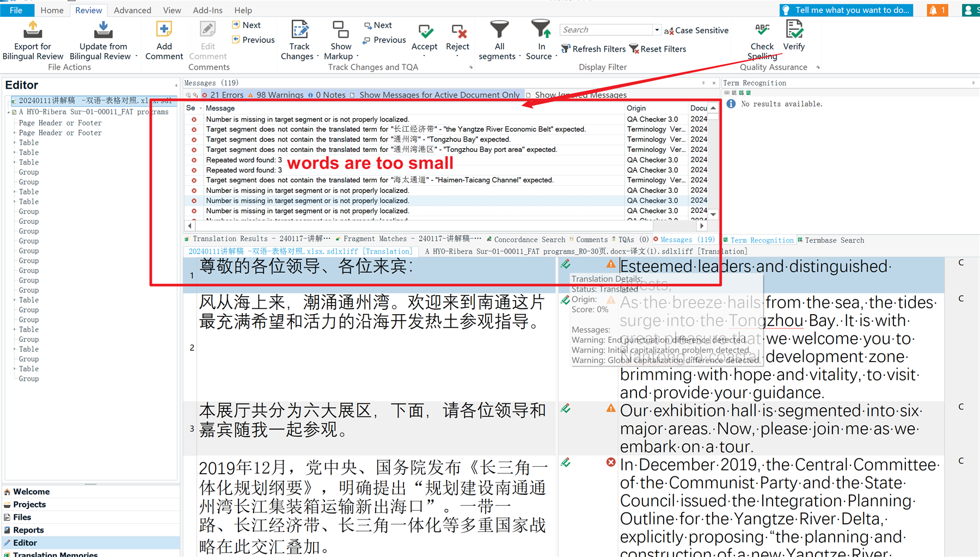The width and height of the screenshot is (980, 557).
Task: Click the Add Comment icon
Action: [164, 29]
